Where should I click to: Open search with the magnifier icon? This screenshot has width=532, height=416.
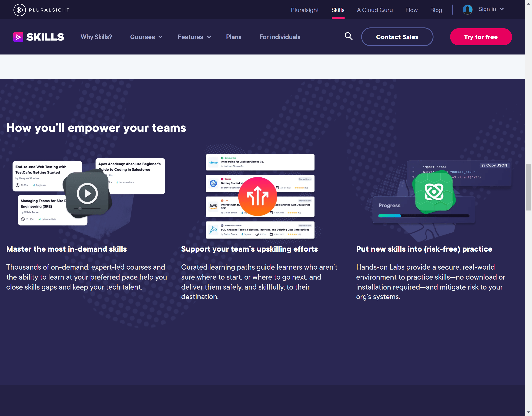coord(349,37)
